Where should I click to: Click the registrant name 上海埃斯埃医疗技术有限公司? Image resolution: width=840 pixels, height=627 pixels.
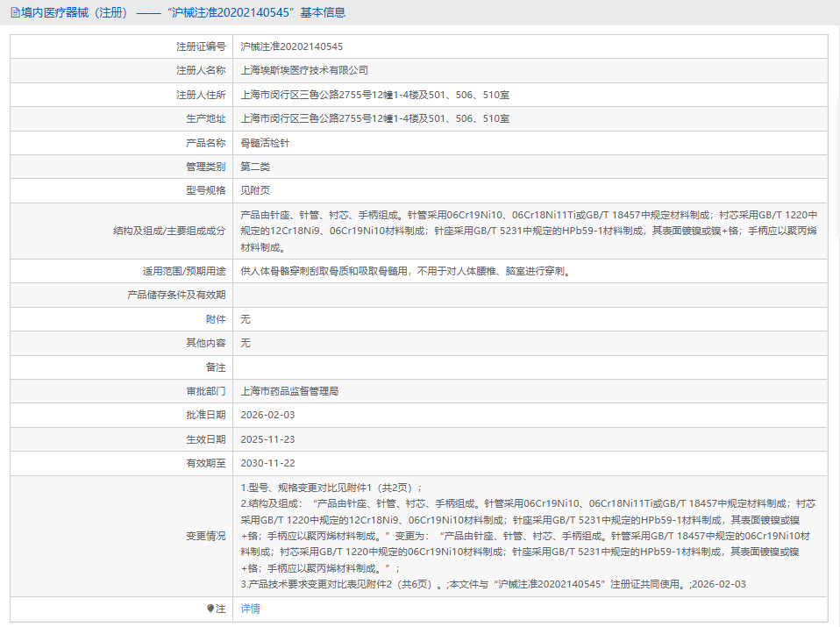coord(304,70)
